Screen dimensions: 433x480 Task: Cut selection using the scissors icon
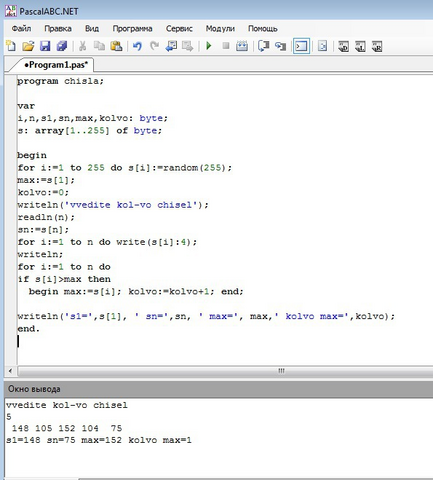point(82,46)
